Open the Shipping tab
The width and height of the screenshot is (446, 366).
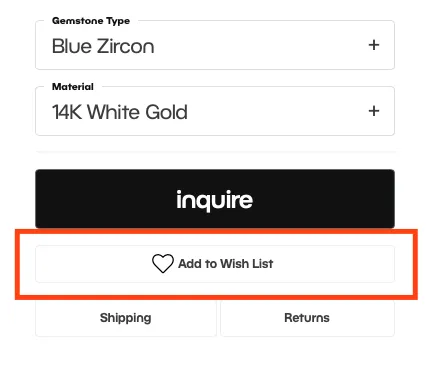click(x=126, y=318)
